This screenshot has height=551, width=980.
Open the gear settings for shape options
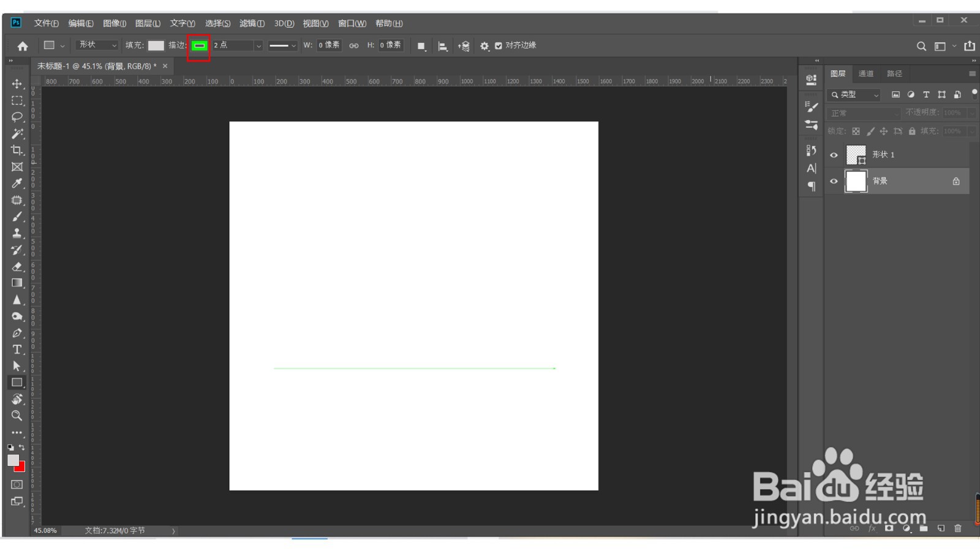point(484,46)
